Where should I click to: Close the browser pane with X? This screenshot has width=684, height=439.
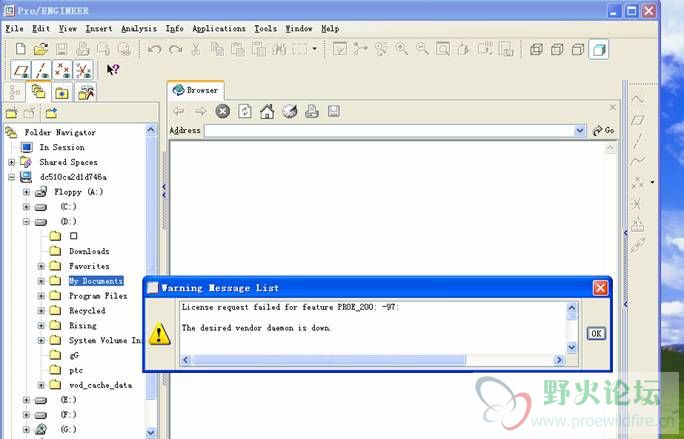pyautogui.click(x=612, y=107)
